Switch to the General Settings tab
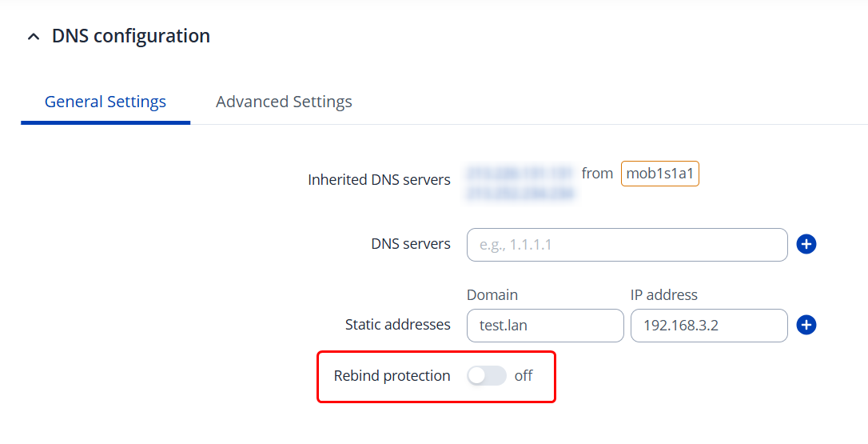868x444 pixels. [x=106, y=102]
